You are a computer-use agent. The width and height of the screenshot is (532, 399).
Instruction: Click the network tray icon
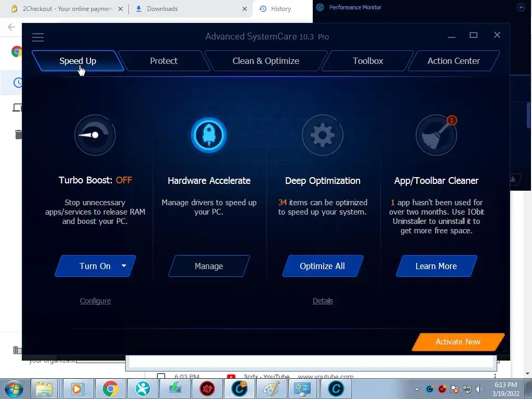click(467, 389)
